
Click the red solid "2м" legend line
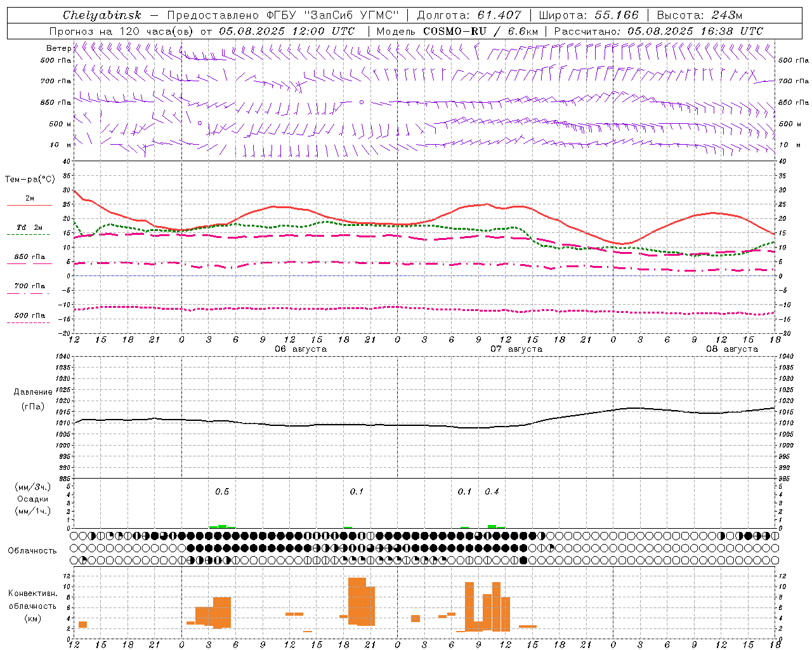tap(29, 205)
